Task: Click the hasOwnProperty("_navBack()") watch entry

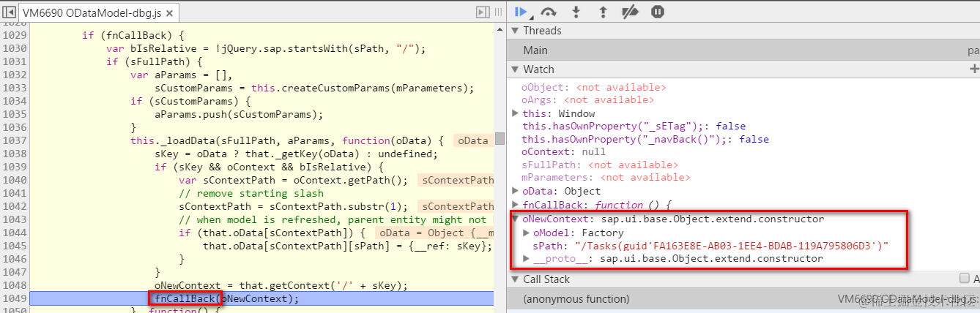Action: click(x=645, y=140)
